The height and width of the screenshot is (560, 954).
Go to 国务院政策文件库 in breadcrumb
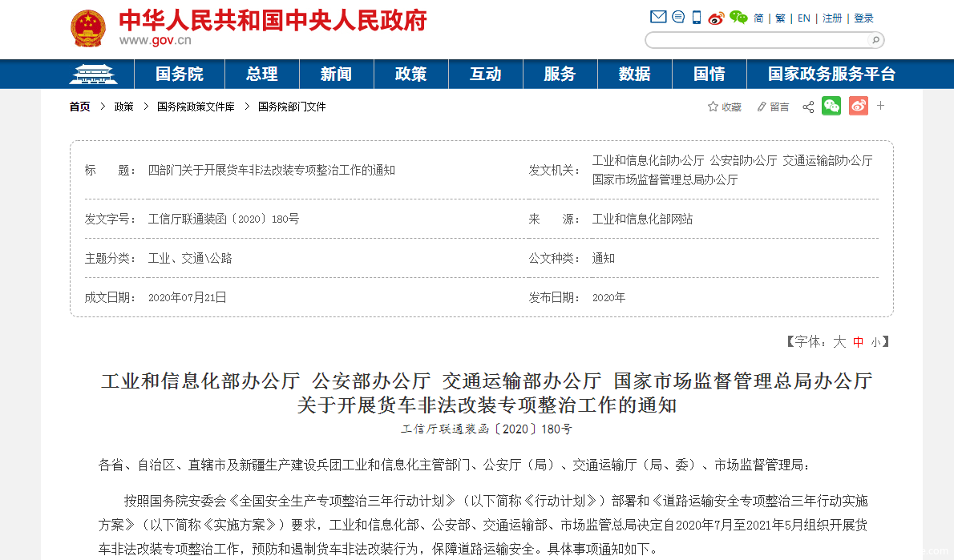(196, 107)
